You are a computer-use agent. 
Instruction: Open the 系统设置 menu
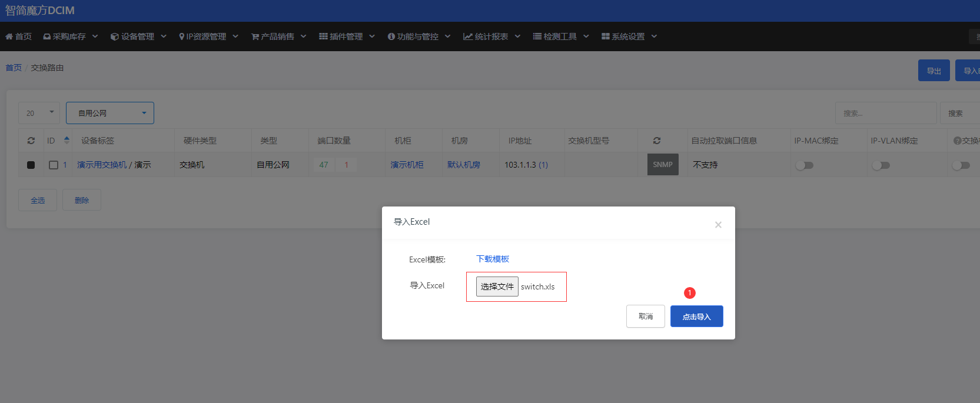[x=628, y=36]
